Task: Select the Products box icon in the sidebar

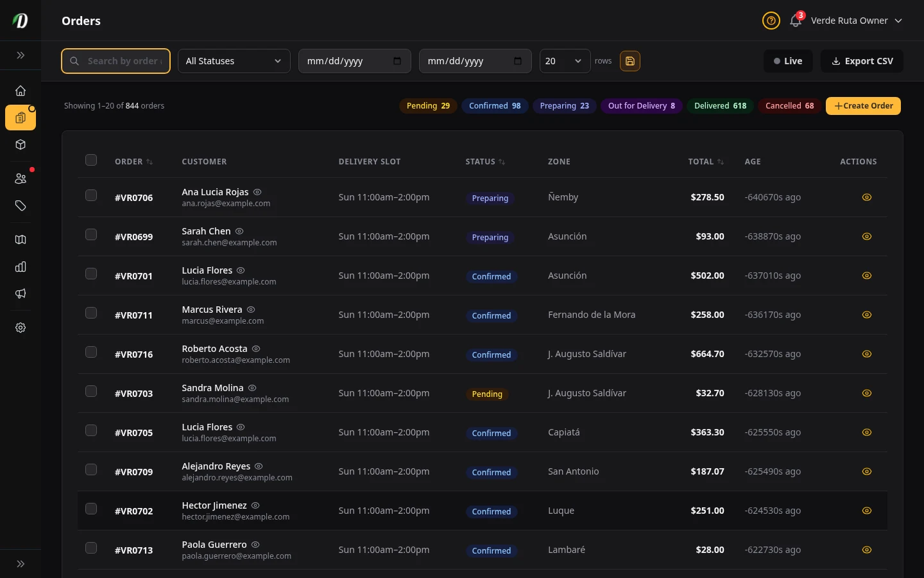Action: [21, 144]
